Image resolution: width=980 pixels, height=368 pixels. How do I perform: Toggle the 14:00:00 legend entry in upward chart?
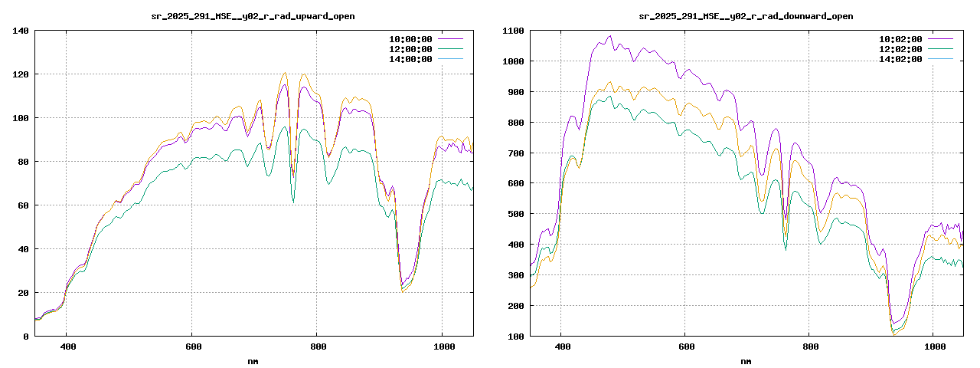pyautogui.click(x=410, y=59)
